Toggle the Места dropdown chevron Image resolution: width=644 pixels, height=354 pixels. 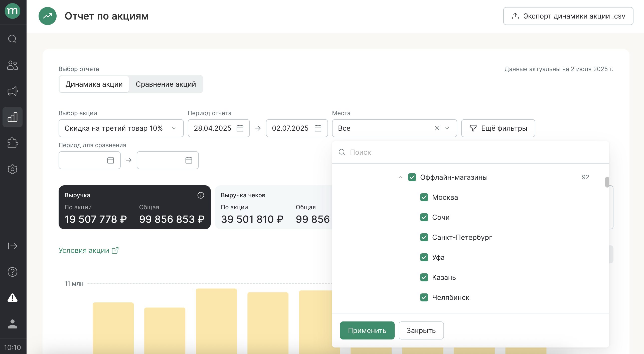click(447, 128)
